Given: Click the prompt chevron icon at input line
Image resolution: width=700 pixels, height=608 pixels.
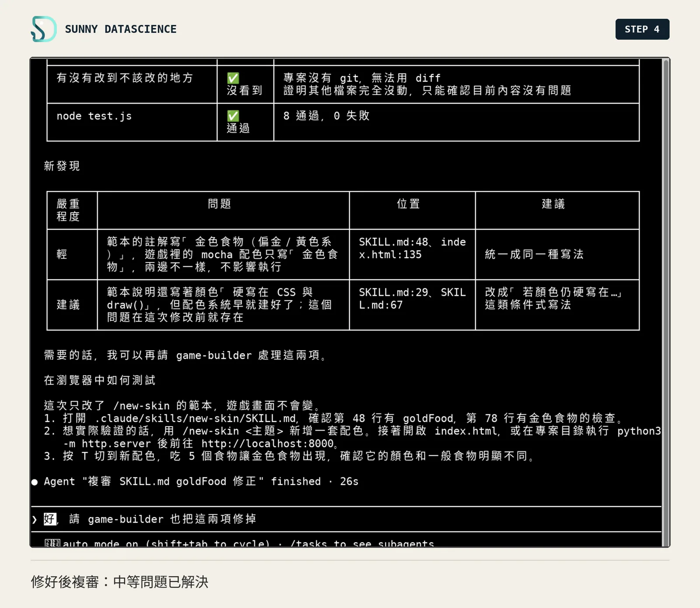Looking at the screenshot, I should pos(35,520).
